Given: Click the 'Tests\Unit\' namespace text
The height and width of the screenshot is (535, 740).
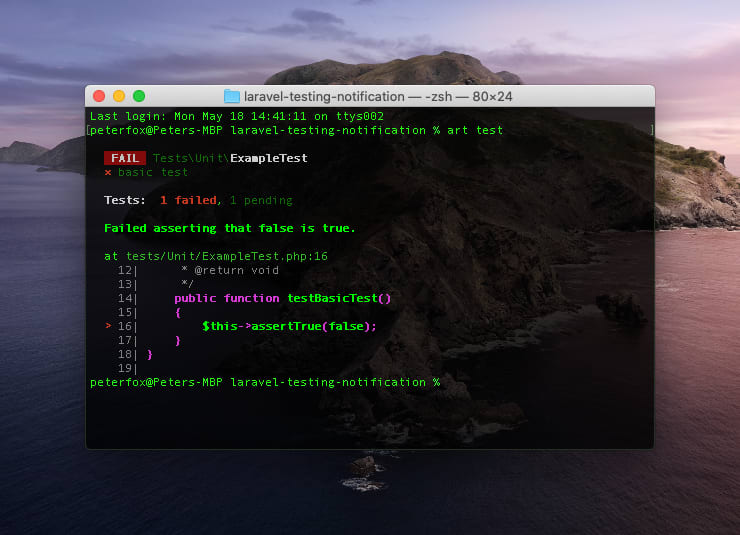Looking at the screenshot, I should 191,158.
